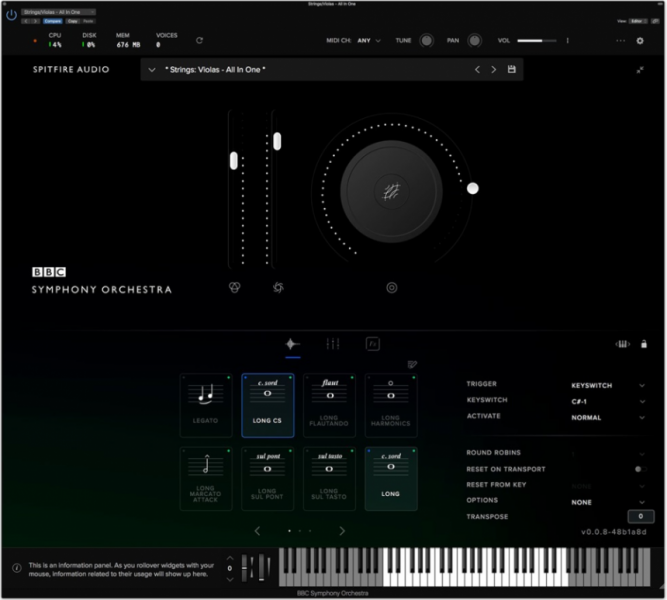Click the Transpose value field

click(640, 517)
